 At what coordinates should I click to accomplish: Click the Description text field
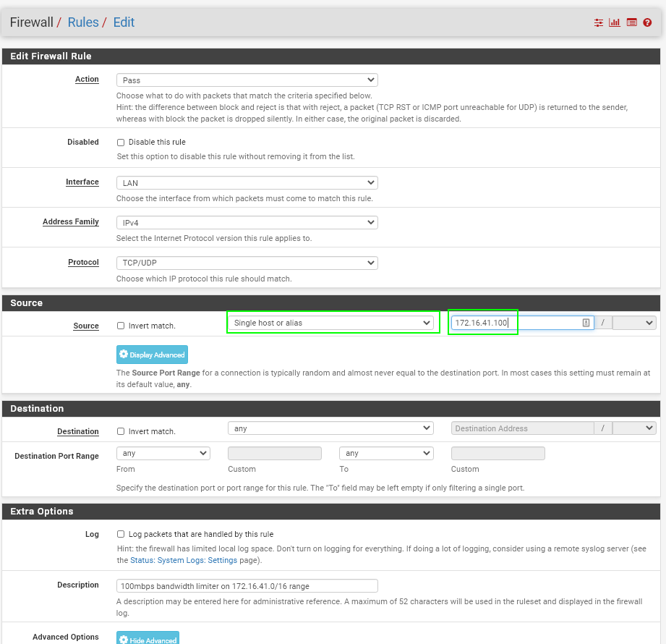point(247,586)
